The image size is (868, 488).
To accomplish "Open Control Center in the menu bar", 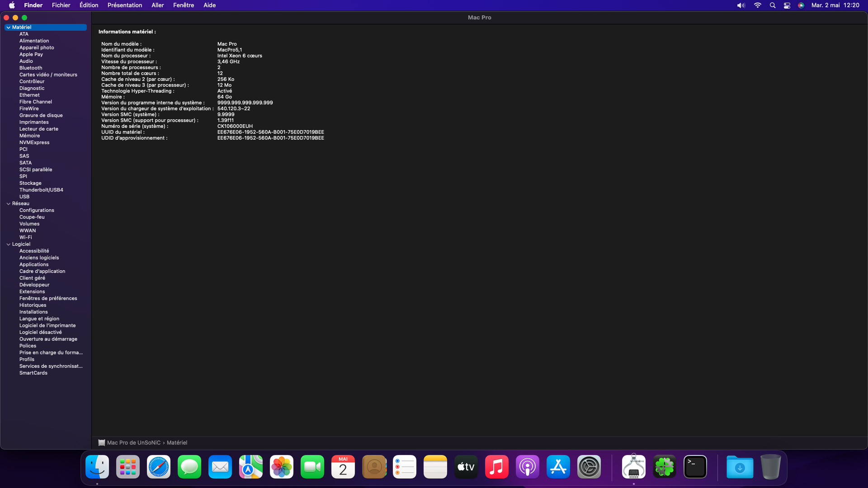I will (x=787, y=5).
